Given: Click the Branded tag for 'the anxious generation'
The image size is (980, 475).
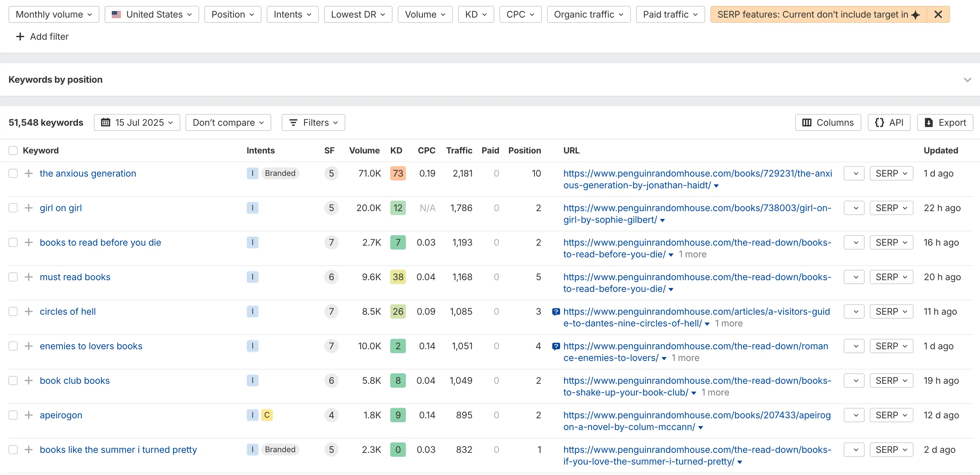Looking at the screenshot, I should point(280,173).
